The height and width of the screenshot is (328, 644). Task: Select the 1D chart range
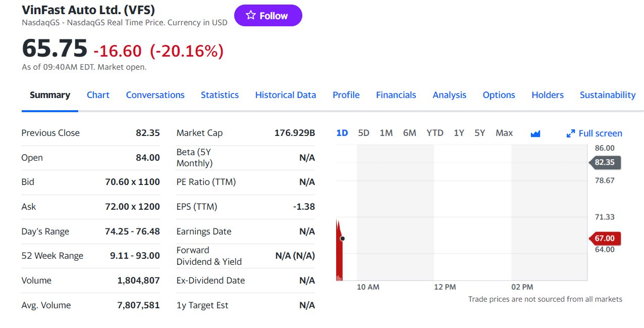pyautogui.click(x=342, y=133)
